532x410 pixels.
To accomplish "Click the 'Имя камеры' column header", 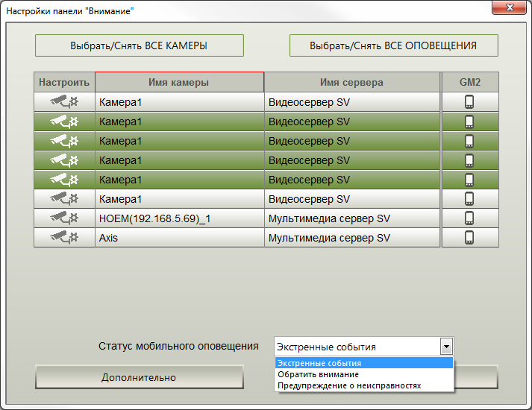I will (180, 82).
